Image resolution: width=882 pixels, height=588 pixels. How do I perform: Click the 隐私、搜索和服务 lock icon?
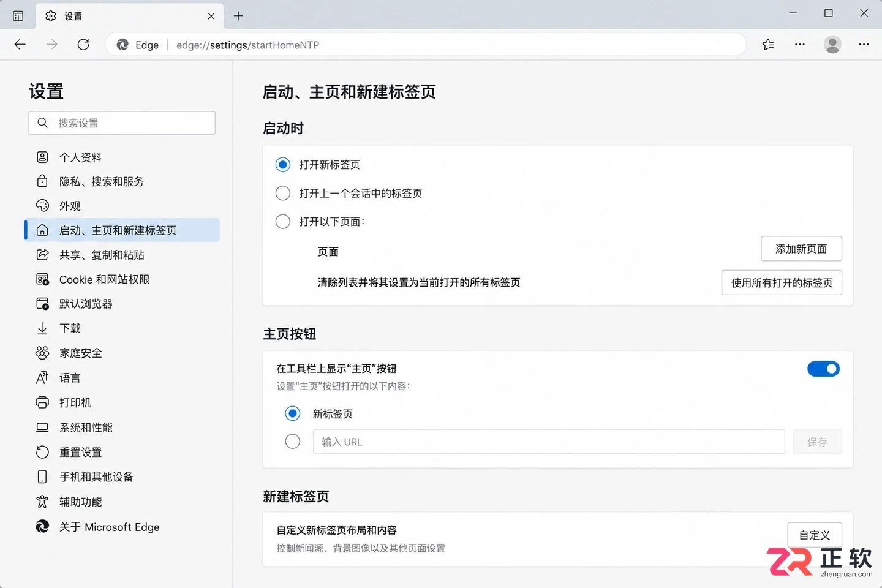(42, 181)
